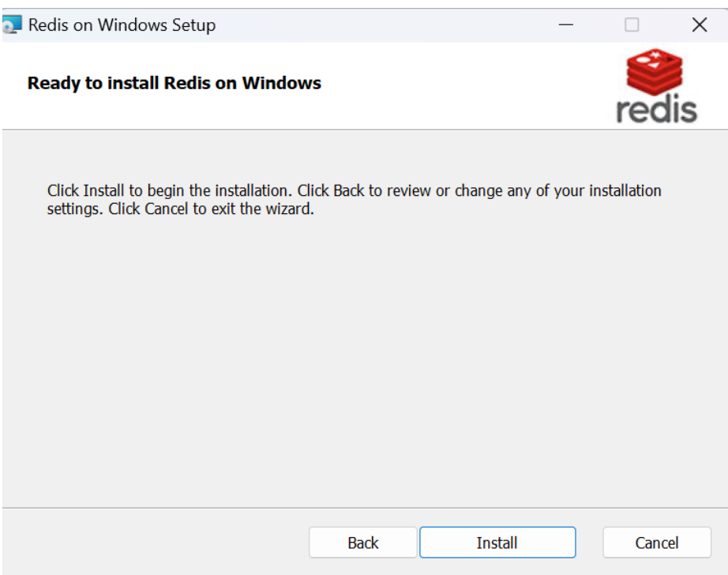The width and height of the screenshot is (728, 575).
Task: Close the Redis on Windows Setup window
Action: click(700, 24)
